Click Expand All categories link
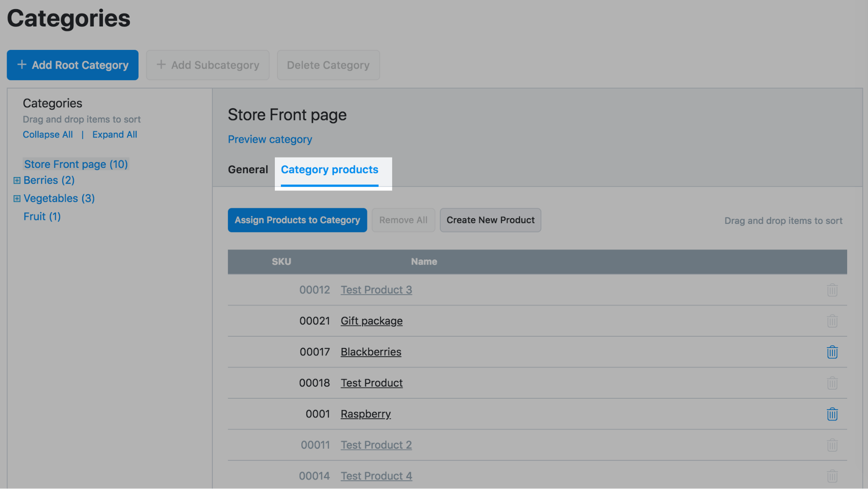The image size is (868, 489). pyautogui.click(x=115, y=135)
